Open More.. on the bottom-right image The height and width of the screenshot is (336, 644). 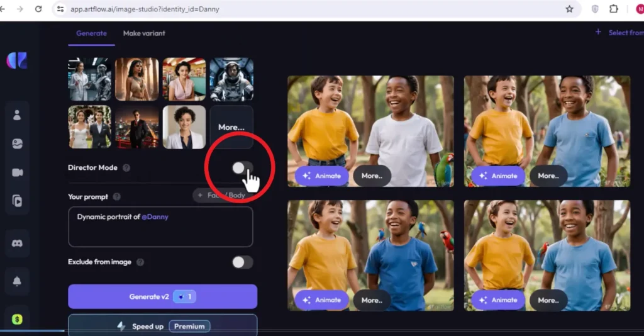pyautogui.click(x=548, y=300)
